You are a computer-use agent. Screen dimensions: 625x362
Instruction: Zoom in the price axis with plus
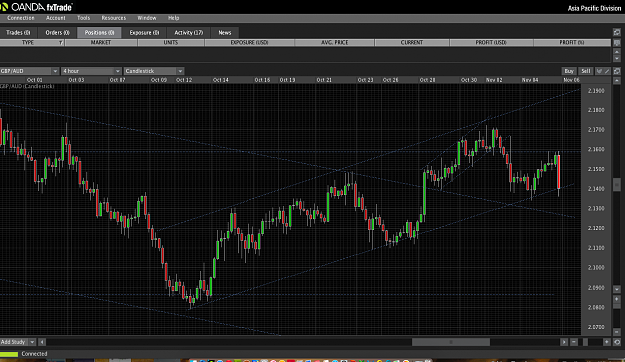pos(617,299)
